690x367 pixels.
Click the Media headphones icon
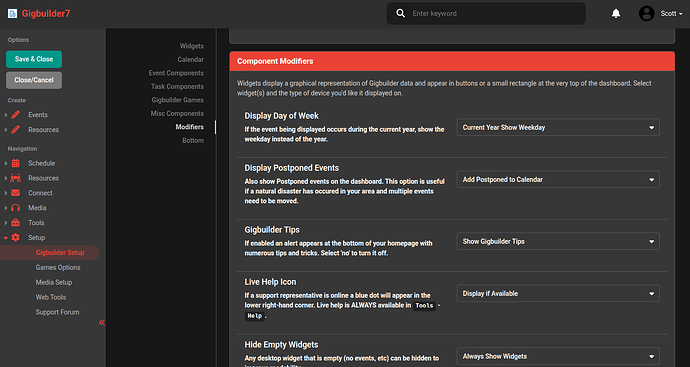pos(15,208)
